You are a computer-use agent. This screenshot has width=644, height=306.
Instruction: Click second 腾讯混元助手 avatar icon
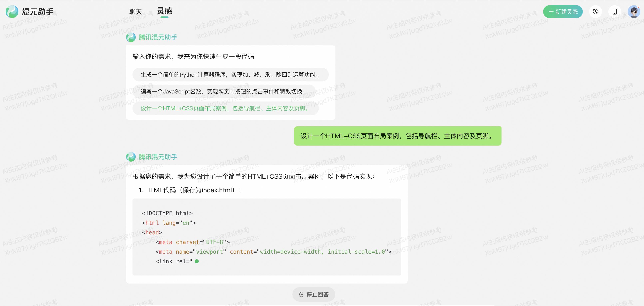tap(131, 157)
